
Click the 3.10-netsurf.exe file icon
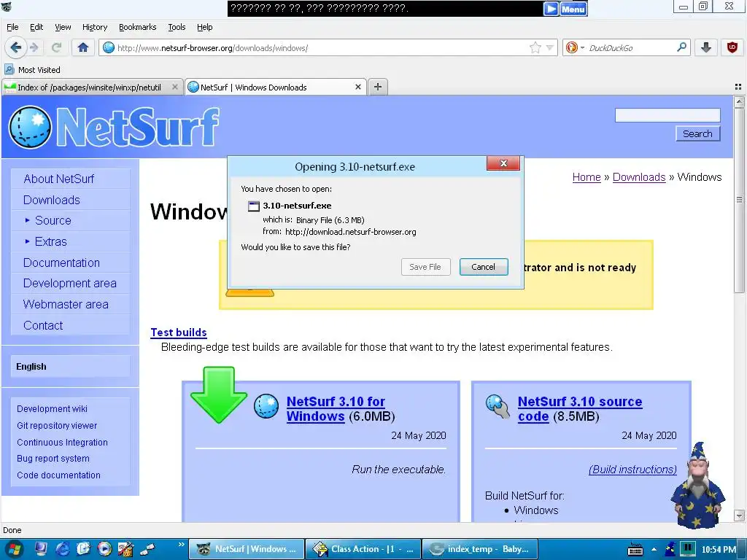[254, 206]
